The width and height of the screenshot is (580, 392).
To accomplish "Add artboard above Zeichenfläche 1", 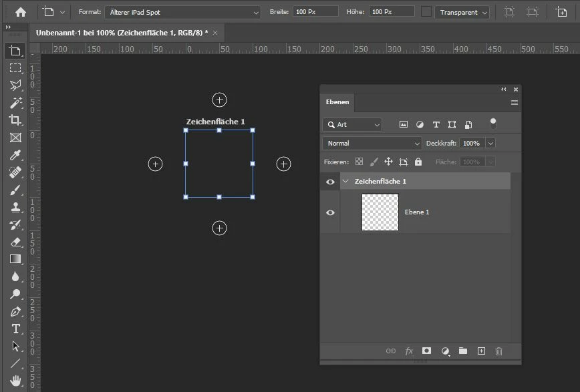I will (219, 100).
